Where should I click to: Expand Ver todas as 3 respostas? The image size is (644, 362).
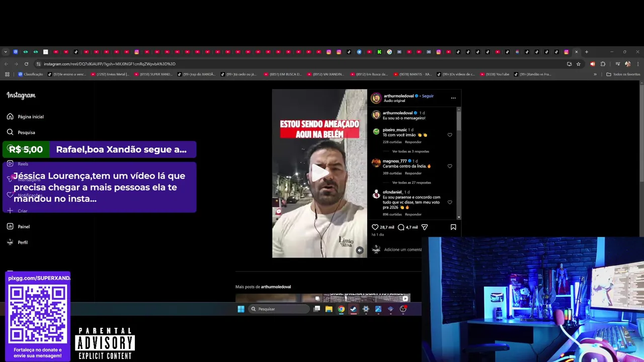point(411,151)
